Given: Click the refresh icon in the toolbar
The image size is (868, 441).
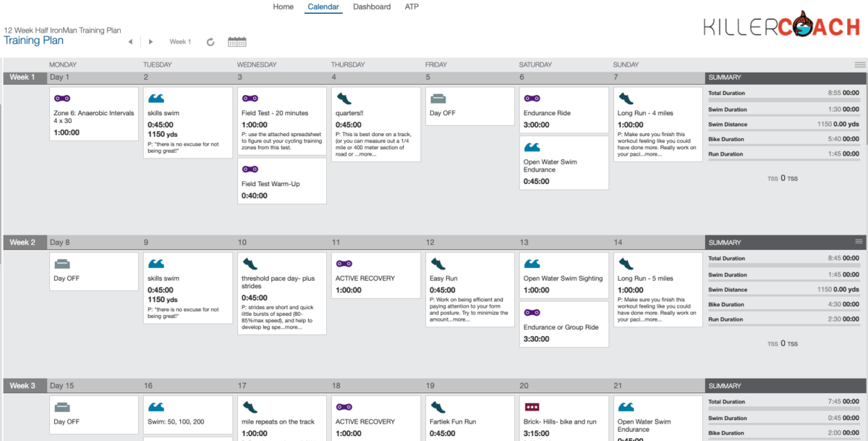Looking at the screenshot, I should pos(210,42).
